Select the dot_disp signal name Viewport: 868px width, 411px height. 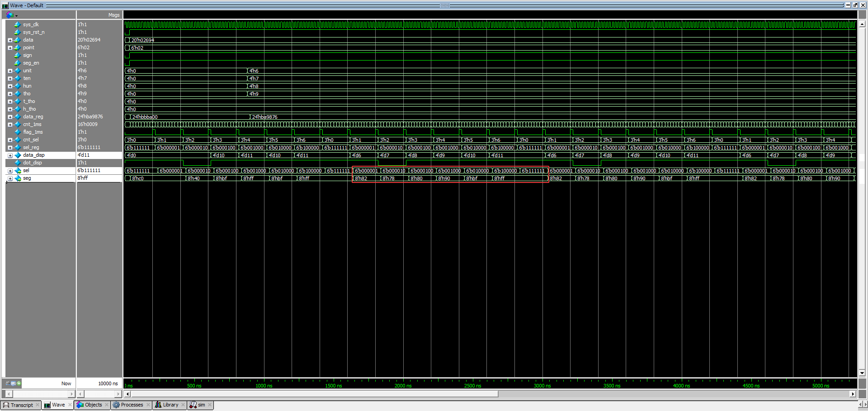coord(33,163)
